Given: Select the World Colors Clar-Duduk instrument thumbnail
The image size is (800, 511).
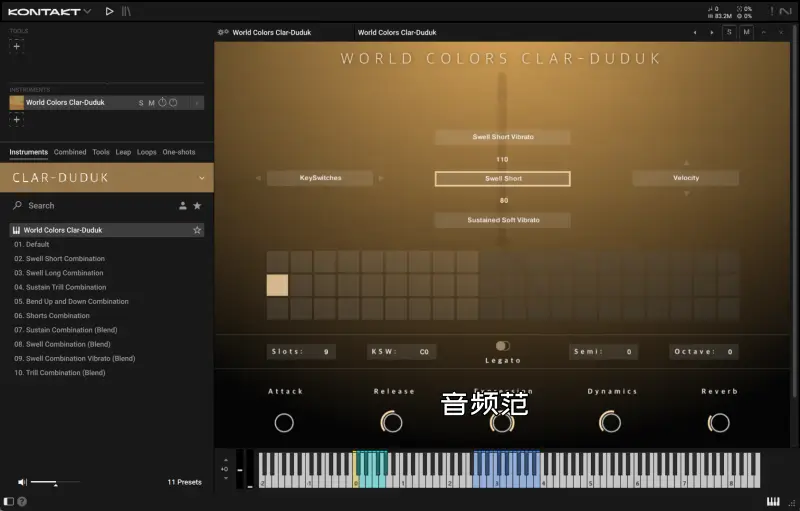Looking at the screenshot, I should click(16, 103).
